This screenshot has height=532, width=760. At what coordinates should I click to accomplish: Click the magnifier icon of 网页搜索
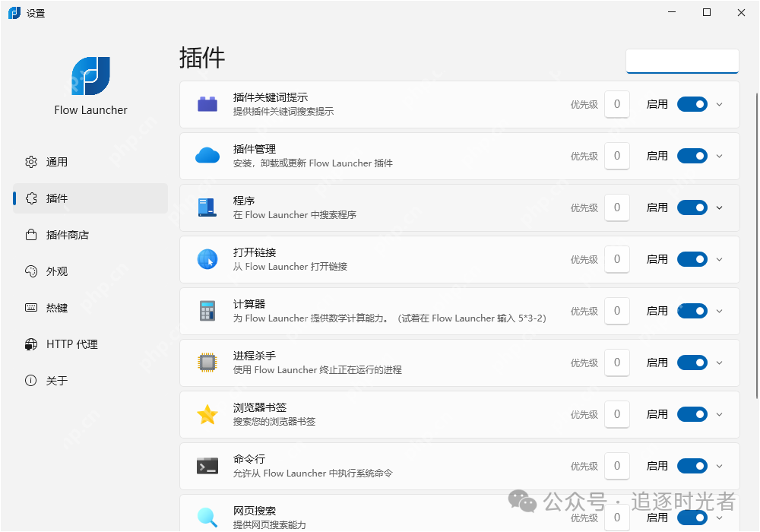[x=207, y=518]
